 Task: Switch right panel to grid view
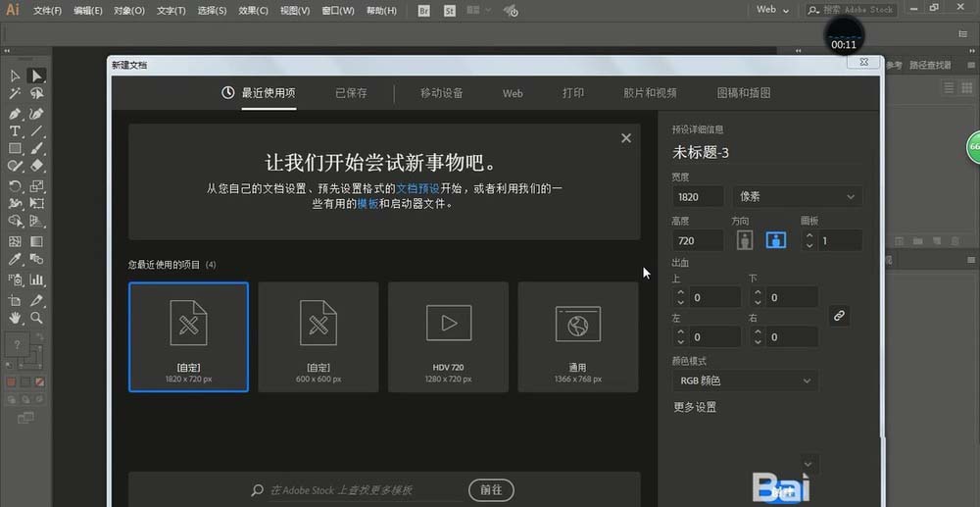(x=966, y=87)
